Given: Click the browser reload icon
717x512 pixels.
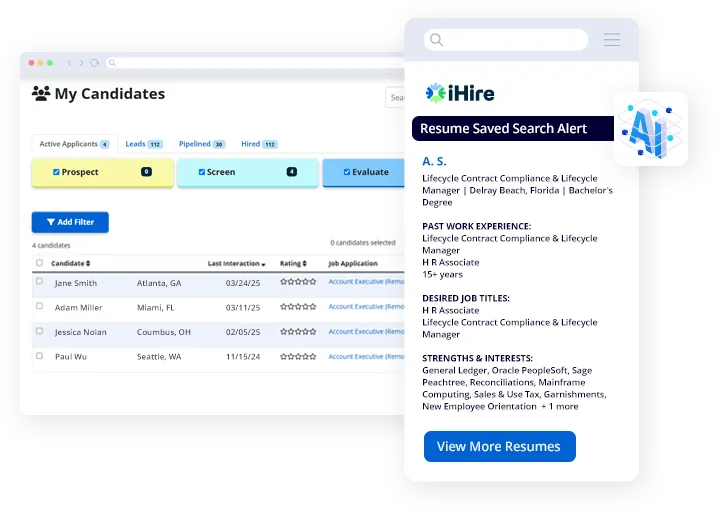Looking at the screenshot, I should pos(94,63).
